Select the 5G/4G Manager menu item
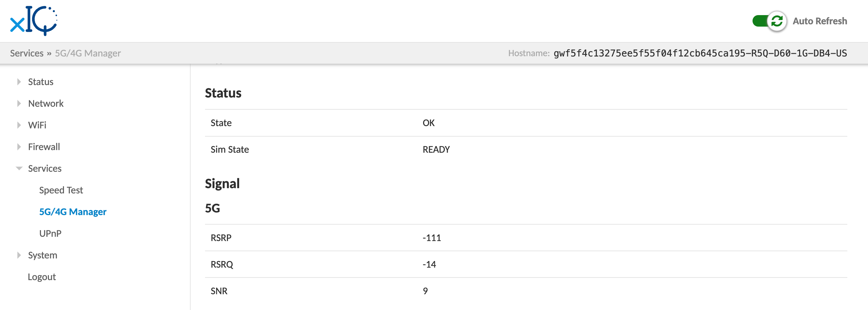Screen dimensions: 868x310 [x=73, y=212]
